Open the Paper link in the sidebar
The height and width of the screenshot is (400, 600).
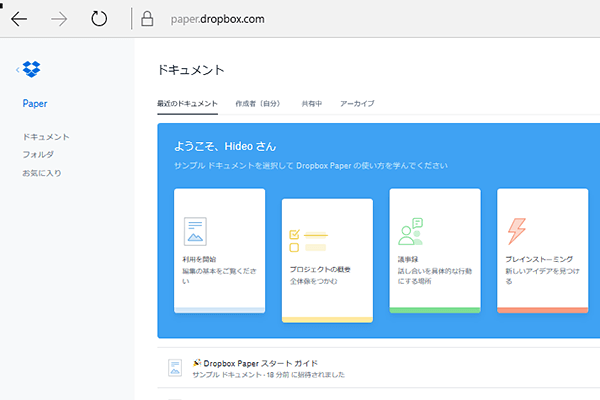pos(35,103)
